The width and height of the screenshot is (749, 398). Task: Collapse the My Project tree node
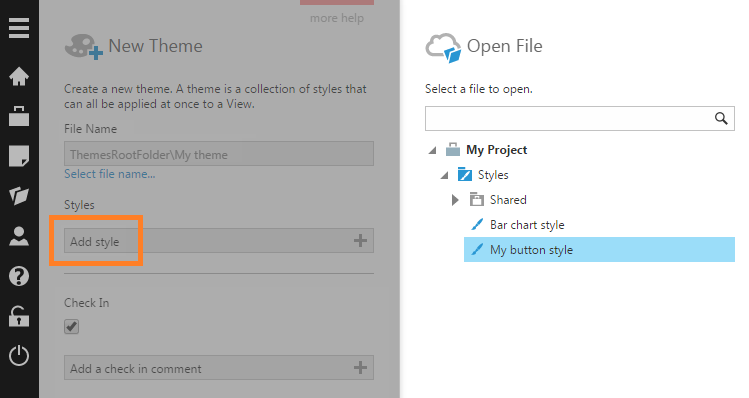[433, 150]
